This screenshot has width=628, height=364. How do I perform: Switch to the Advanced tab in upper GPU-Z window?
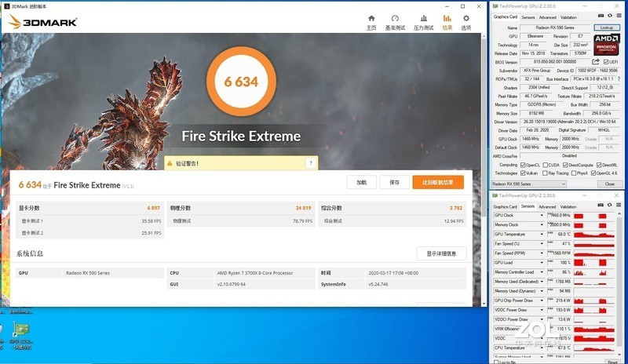point(547,17)
